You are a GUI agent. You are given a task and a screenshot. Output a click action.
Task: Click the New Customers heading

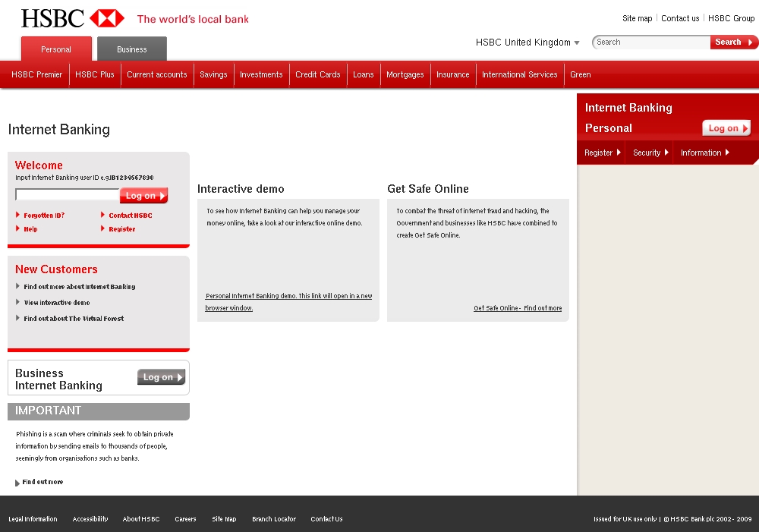tap(56, 269)
